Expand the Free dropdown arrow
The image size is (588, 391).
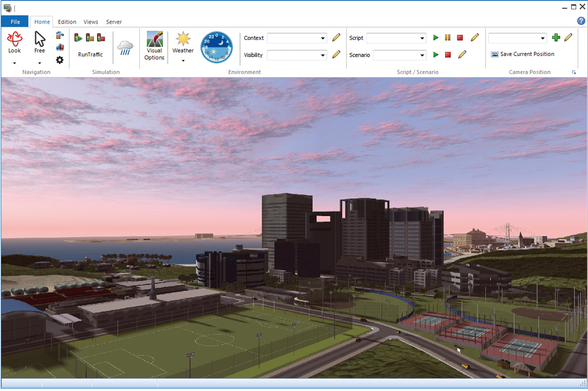[39, 63]
